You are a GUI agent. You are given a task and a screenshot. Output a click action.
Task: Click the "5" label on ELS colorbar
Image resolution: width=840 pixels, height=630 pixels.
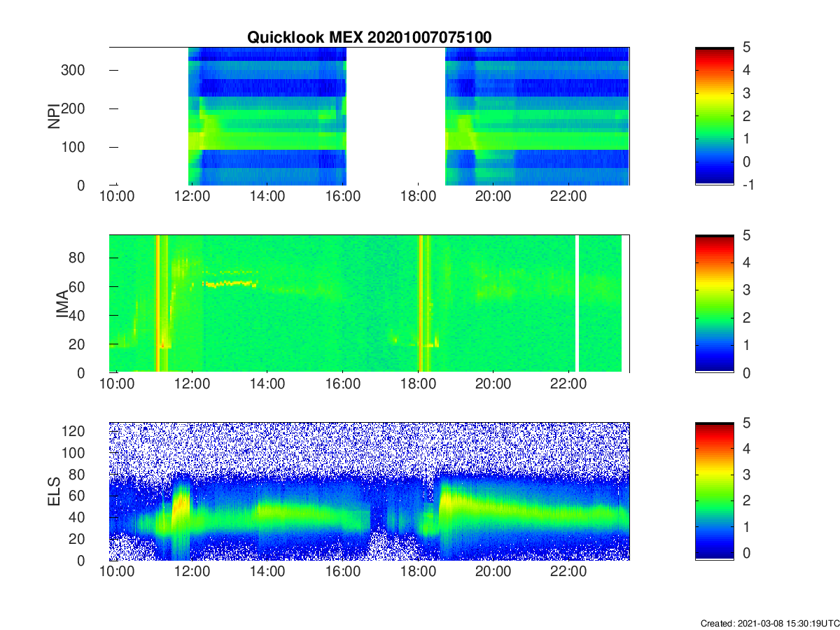click(x=748, y=423)
